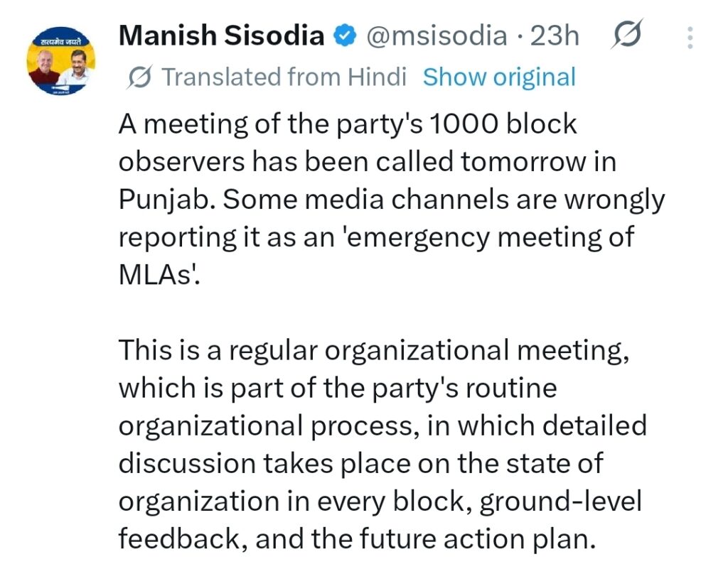Screen dimensions: 728x564
Task: Click the small icon before 'Translated from Hindi'
Action: 139,77
